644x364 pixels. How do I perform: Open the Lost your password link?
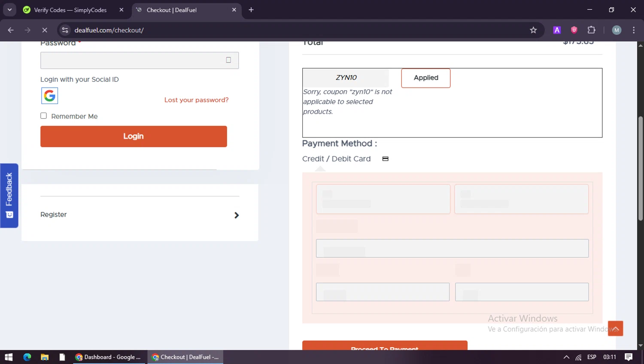pyautogui.click(x=196, y=100)
